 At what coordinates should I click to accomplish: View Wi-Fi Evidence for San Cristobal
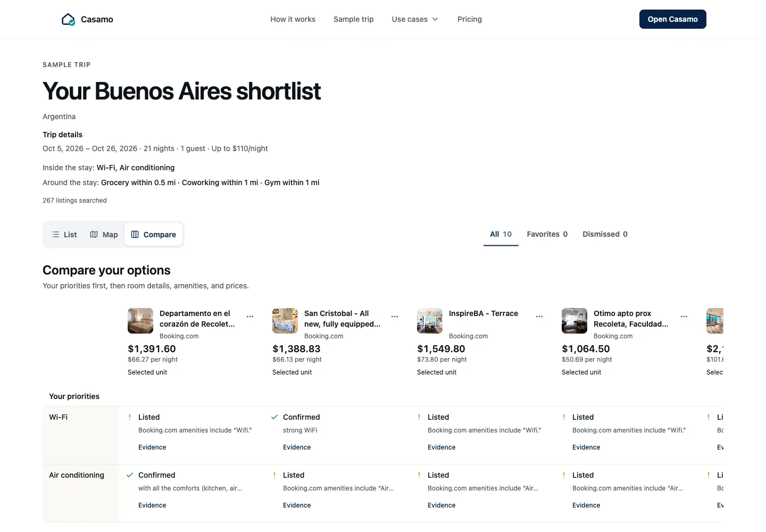[x=297, y=447]
